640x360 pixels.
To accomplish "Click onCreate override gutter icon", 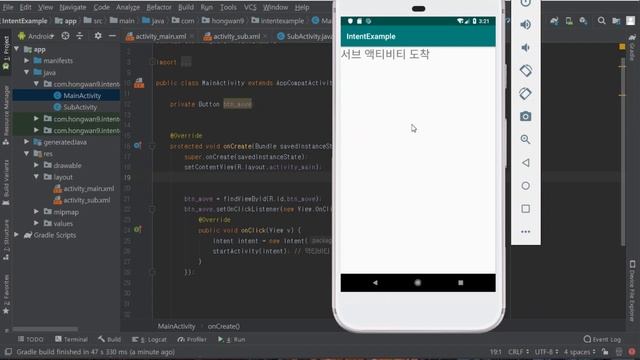I will pyautogui.click(x=138, y=146).
